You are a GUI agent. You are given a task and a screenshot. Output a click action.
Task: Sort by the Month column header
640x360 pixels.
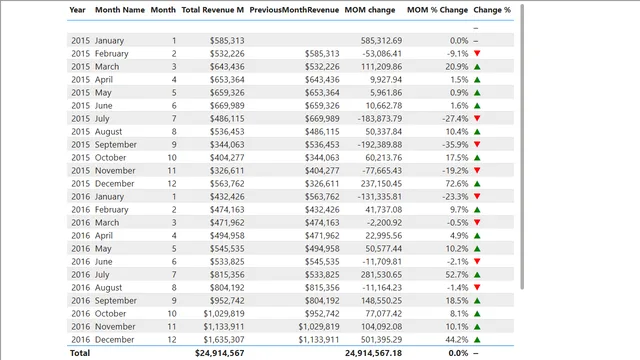tap(163, 10)
